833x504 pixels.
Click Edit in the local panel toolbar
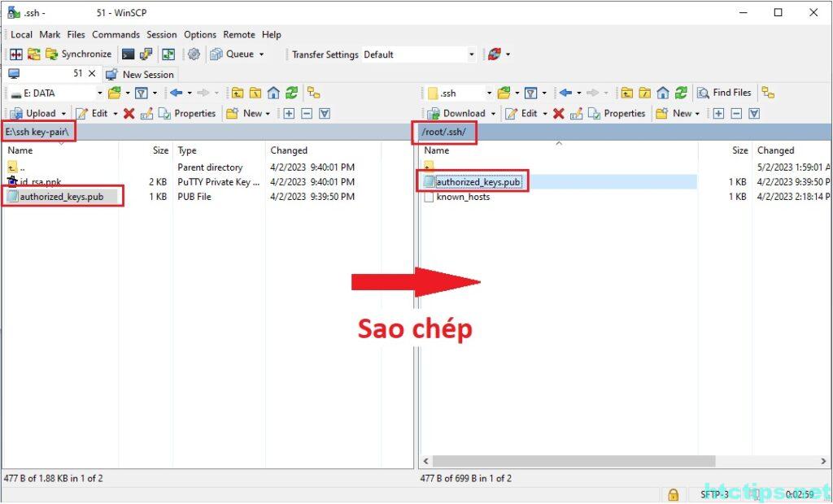(92, 113)
